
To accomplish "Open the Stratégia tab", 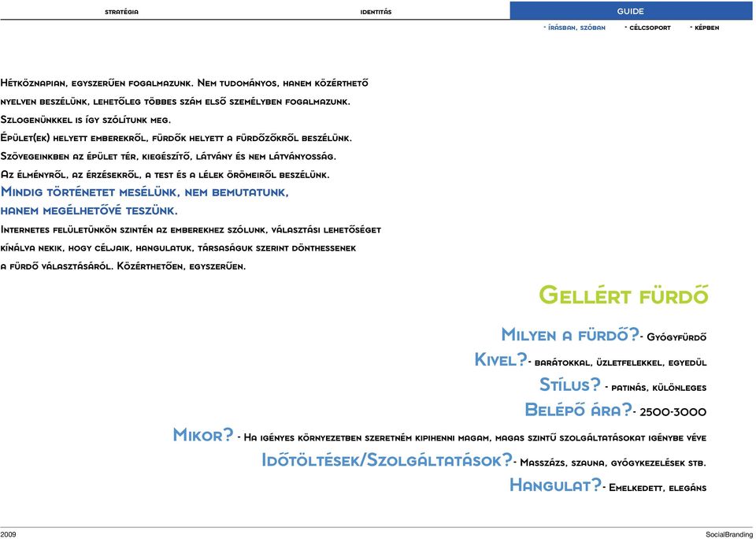I will (x=121, y=12).
